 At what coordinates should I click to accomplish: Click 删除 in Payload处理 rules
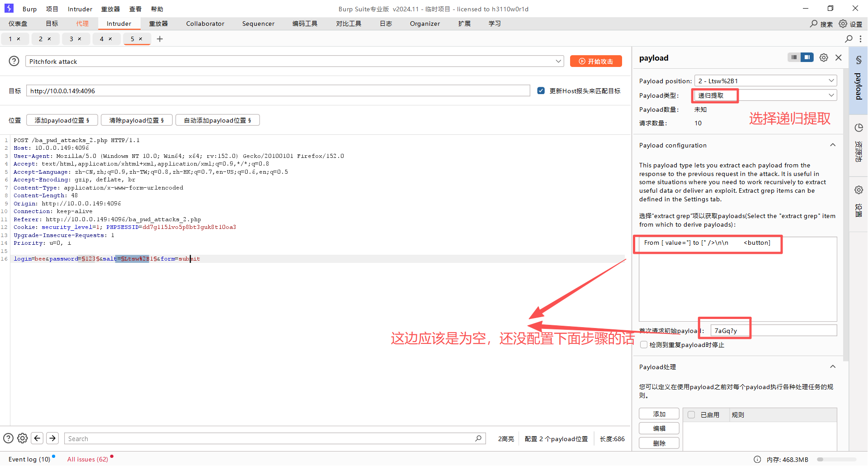pyautogui.click(x=659, y=443)
